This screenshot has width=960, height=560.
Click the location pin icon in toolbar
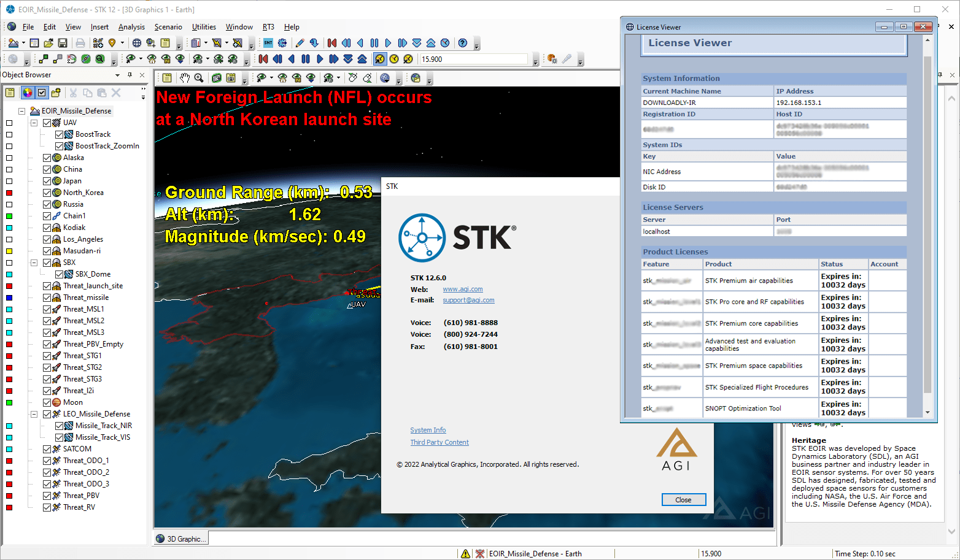tap(112, 43)
